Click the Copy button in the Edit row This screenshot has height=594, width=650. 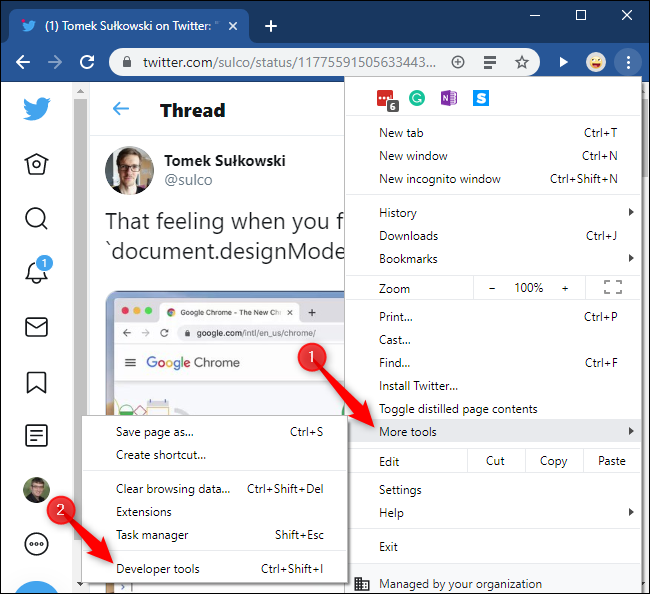(554, 461)
